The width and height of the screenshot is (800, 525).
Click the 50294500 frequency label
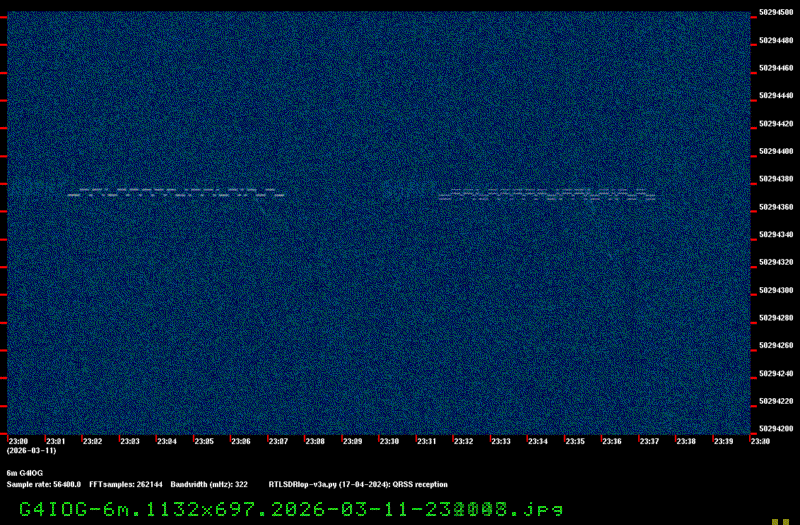[x=776, y=12]
